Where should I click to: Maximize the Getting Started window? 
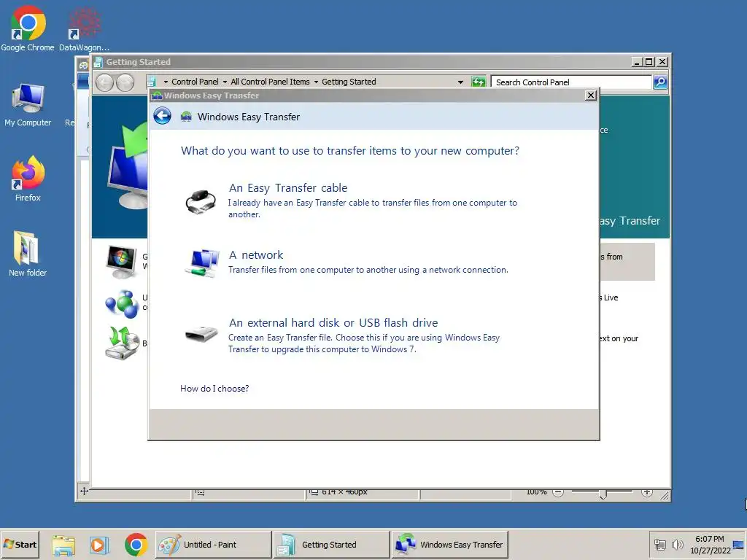pos(649,62)
